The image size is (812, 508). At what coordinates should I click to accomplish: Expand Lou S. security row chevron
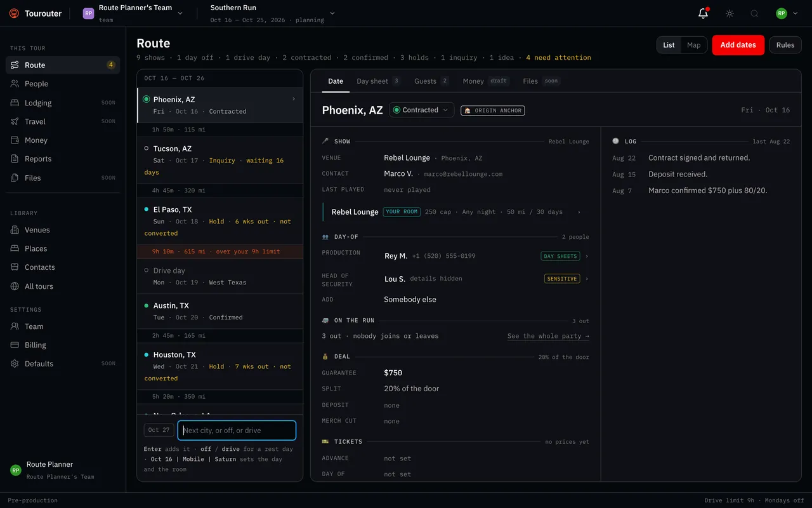click(x=587, y=279)
